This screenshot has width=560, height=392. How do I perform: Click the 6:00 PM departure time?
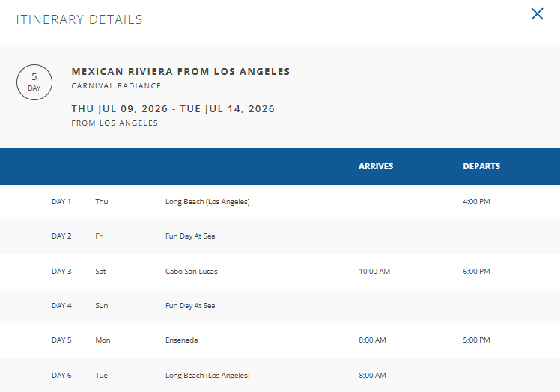476,272
